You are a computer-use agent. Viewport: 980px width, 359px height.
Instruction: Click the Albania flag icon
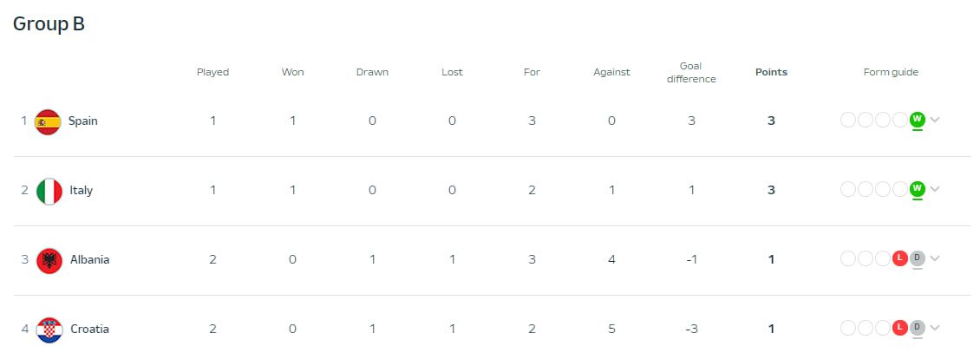coord(49,260)
